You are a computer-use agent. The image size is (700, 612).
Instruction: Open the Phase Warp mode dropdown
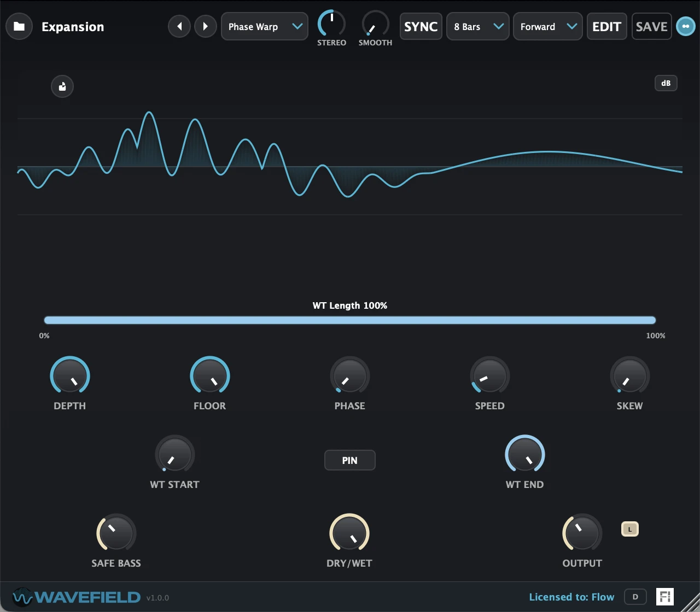[265, 26]
